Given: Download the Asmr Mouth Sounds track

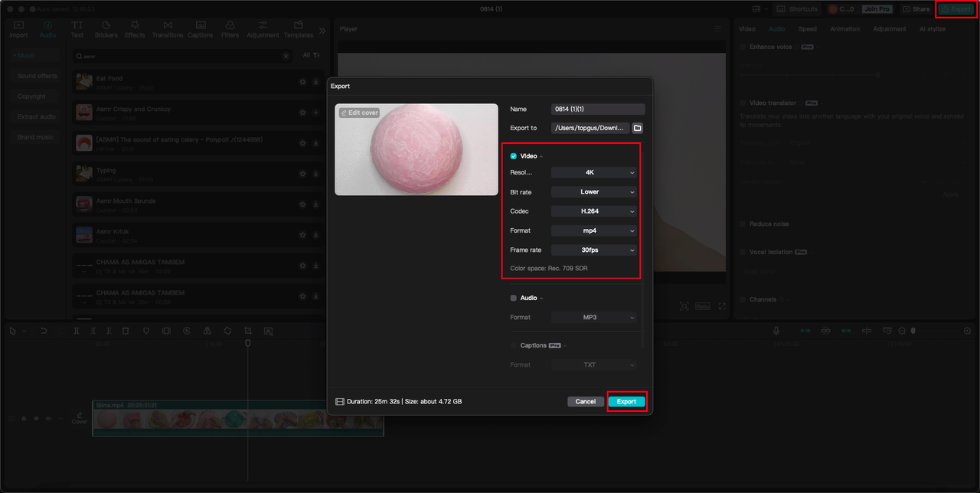Looking at the screenshot, I should [315, 204].
